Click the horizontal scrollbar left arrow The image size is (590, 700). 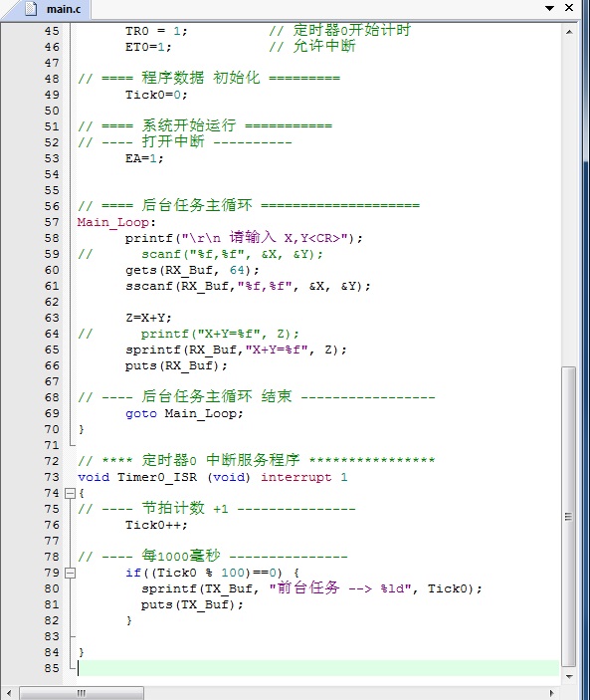tap(9, 693)
